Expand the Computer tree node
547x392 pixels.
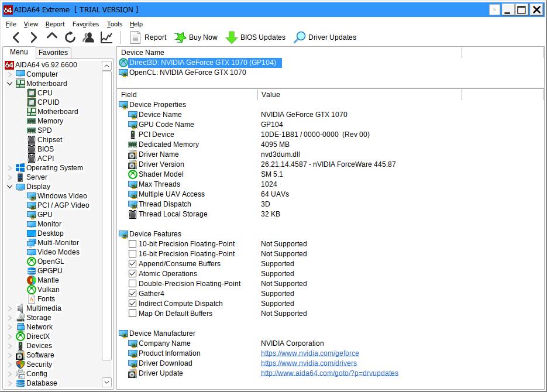10,74
